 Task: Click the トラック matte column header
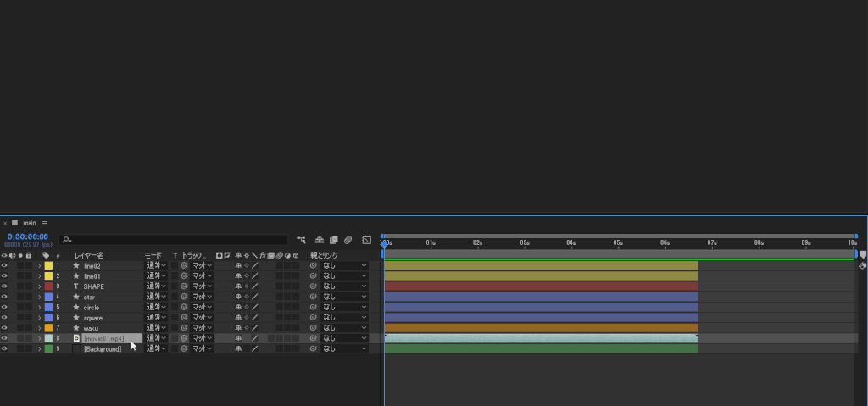tap(193, 255)
